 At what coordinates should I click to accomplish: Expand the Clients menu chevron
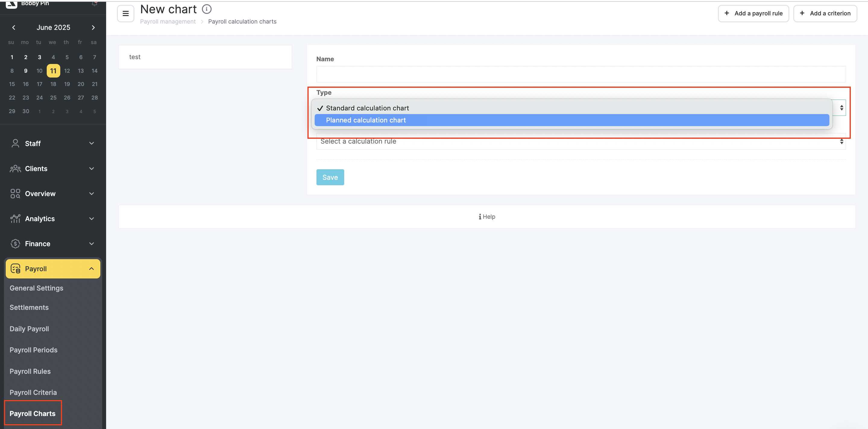pyautogui.click(x=92, y=169)
